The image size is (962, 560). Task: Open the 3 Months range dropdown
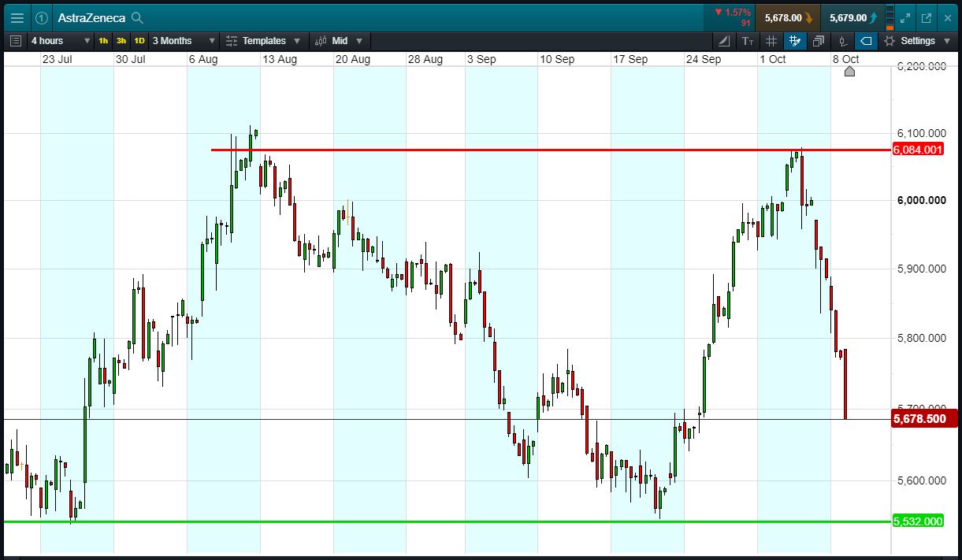click(x=184, y=41)
